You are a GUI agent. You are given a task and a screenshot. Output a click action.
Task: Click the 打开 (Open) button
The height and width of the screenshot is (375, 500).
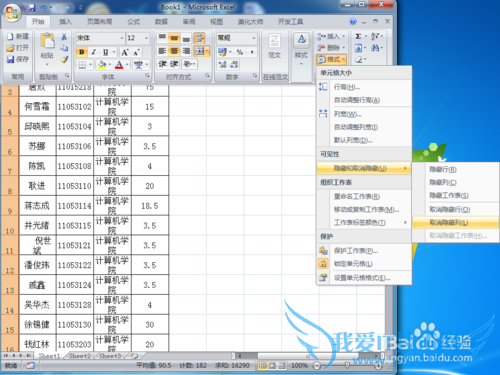click(18, 48)
